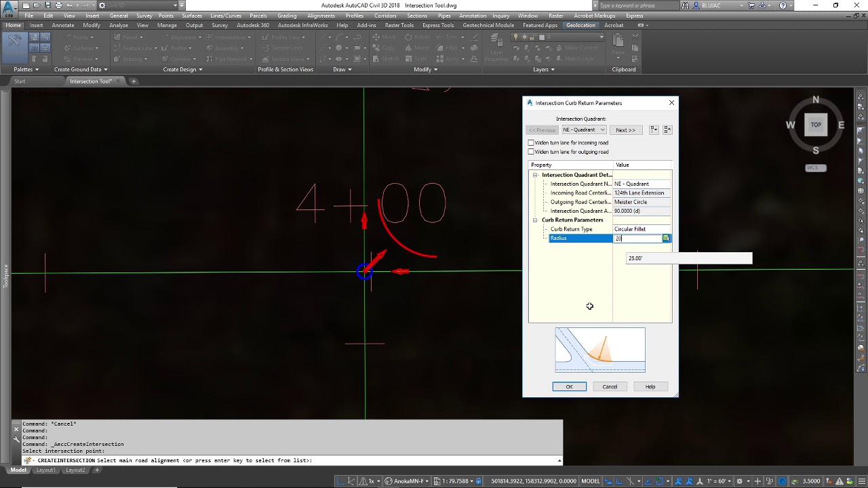Switch to the Annotate ribbon tab
Image resolution: width=868 pixels, height=488 pixels.
tap(63, 25)
